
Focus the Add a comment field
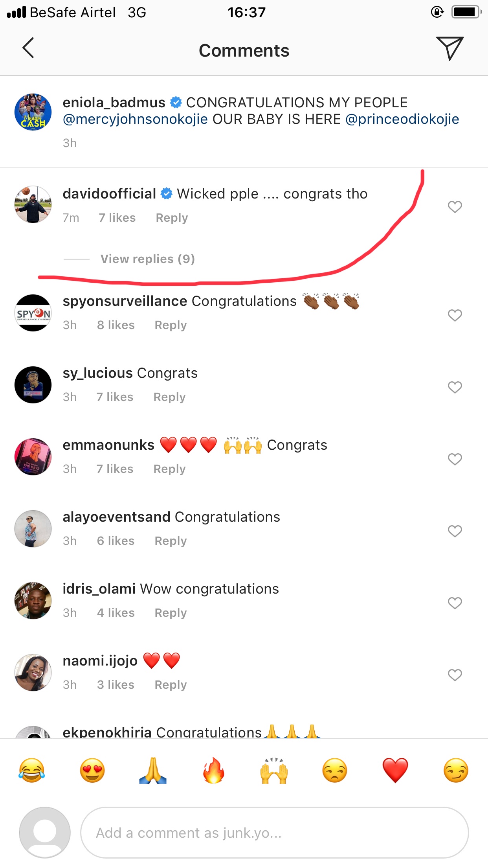[274, 833]
